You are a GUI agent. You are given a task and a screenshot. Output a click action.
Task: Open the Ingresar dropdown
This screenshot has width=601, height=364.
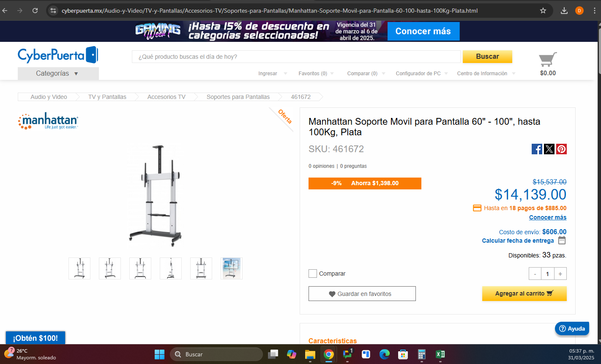click(273, 74)
